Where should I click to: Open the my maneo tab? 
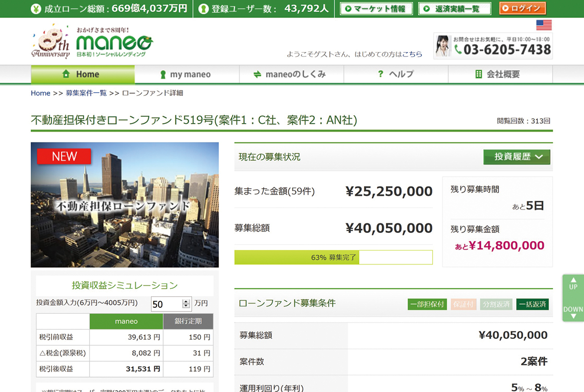(187, 74)
